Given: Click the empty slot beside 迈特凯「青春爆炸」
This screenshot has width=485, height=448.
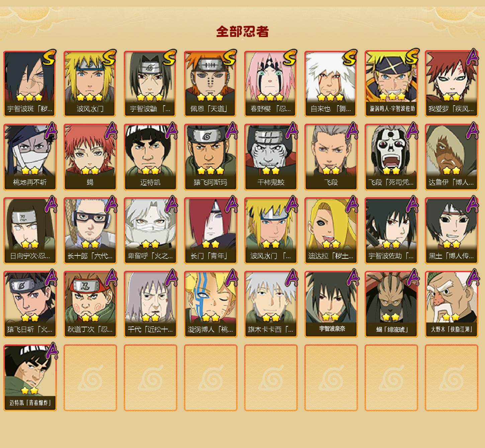Looking at the screenshot, I should (x=90, y=378).
